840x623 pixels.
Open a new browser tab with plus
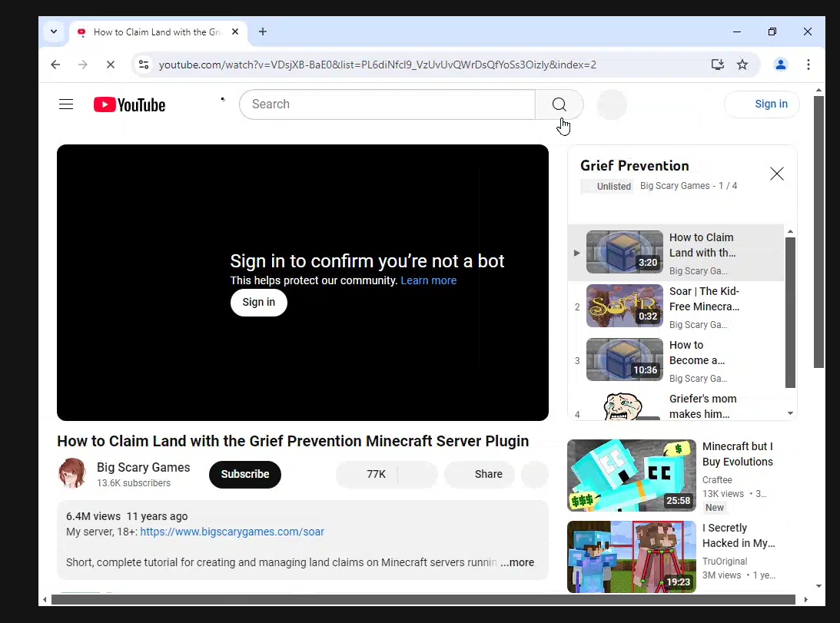click(x=263, y=31)
